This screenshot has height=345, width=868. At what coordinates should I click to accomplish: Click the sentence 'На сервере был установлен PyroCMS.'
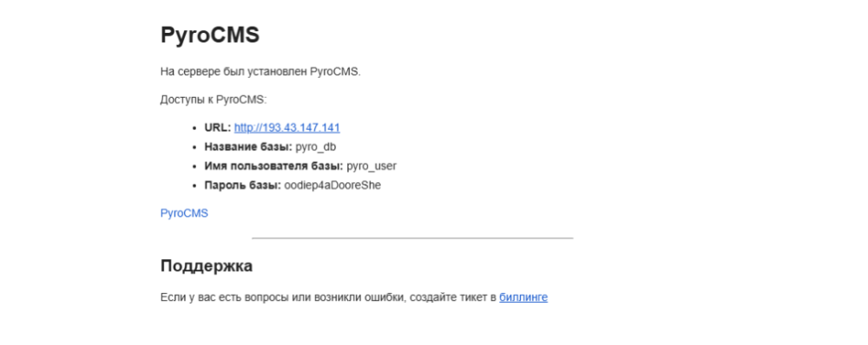[260, 72]
